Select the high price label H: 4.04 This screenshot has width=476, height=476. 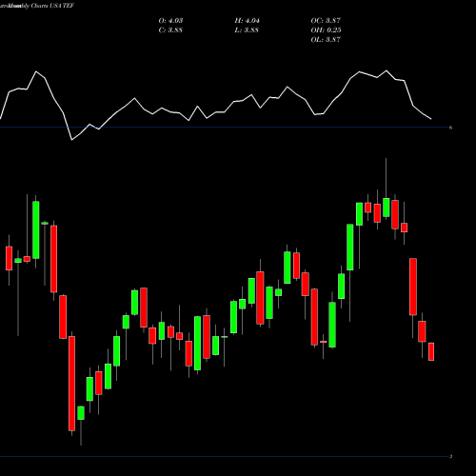click(x=248, y=21)
